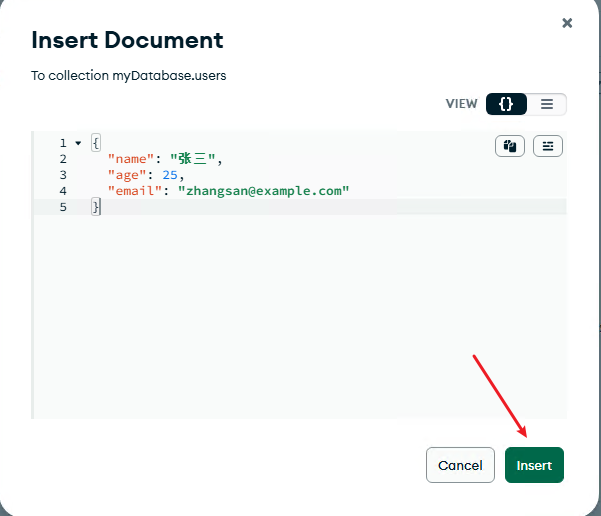This screenshot has width=601, height=516.
Task: Switch to JSON braces view
Action: (x=506, y=104)
